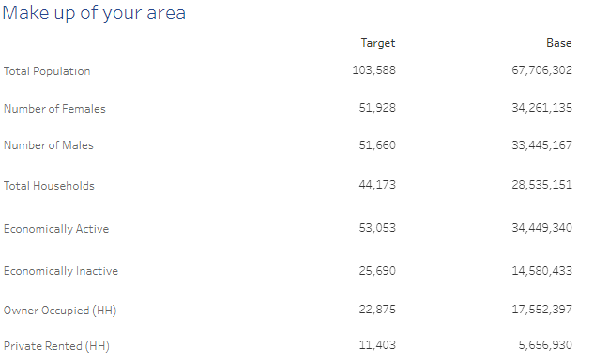Click the Total Population row label
The height and width of the screenshot is (364, 594).
click(47, 71)
